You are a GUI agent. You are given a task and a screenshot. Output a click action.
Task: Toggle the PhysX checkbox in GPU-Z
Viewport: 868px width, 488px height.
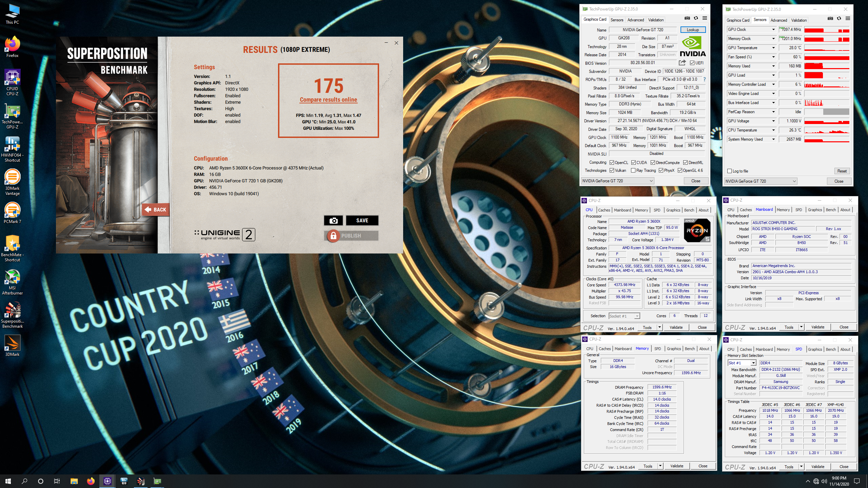click(x=661, y=170)
